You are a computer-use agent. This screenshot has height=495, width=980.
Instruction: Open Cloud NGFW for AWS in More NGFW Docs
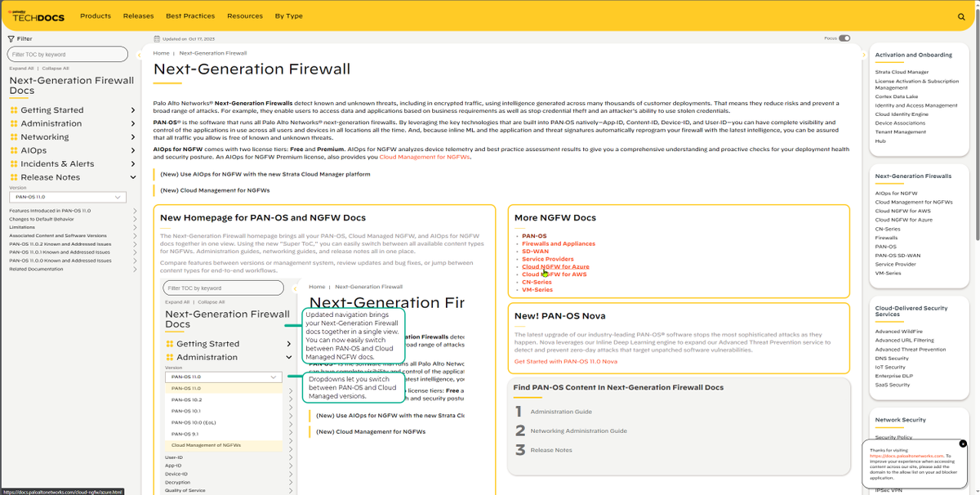tap(555, 274)
